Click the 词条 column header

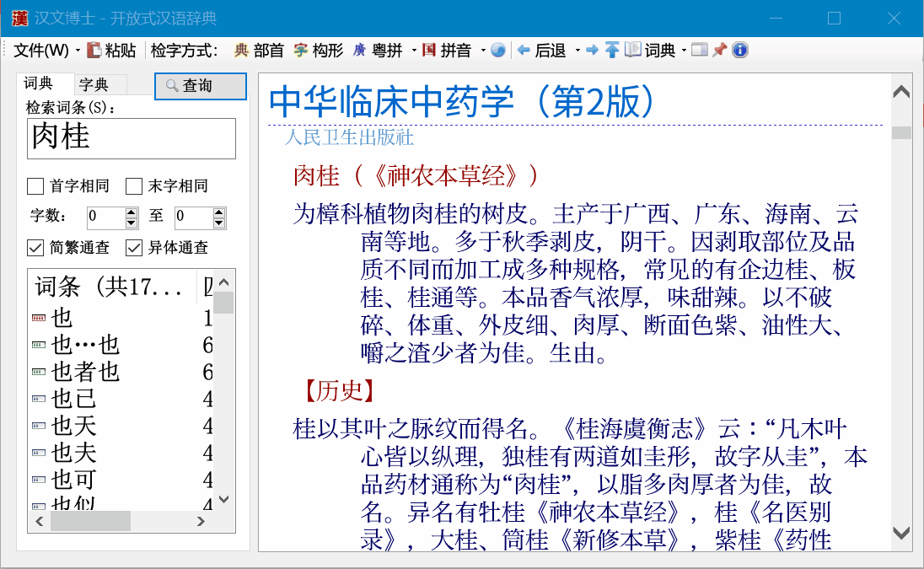click(x=112, y=287)
